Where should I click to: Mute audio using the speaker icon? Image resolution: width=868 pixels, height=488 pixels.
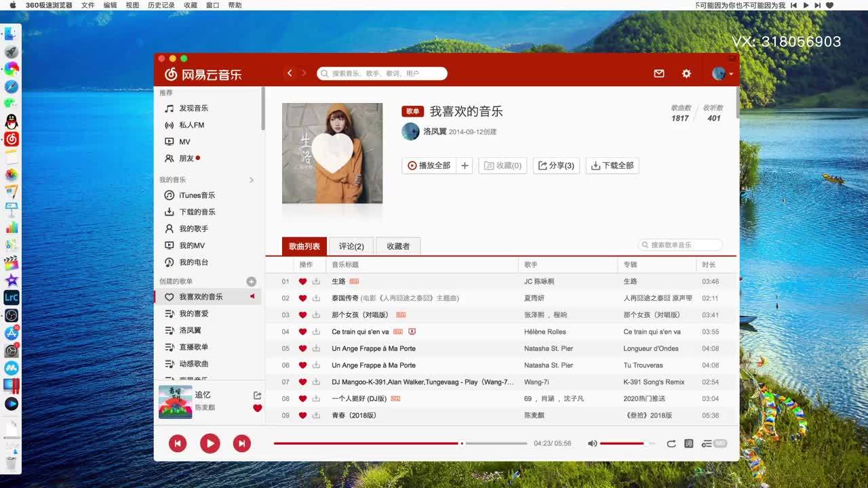(592, 443)
